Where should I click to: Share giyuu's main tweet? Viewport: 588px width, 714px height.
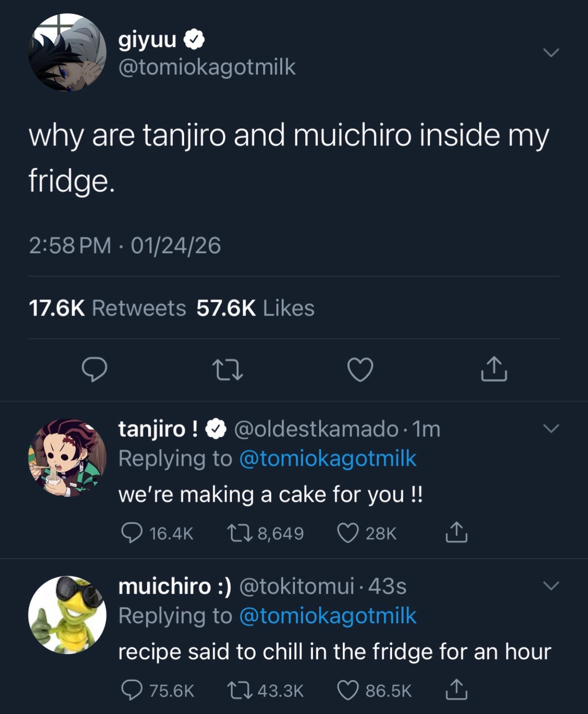(x=494, y=369)
